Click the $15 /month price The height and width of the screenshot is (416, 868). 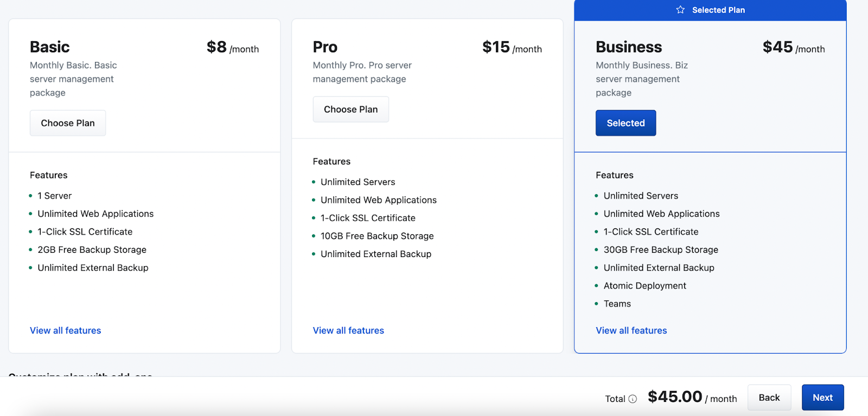click(x=512, y=48)
